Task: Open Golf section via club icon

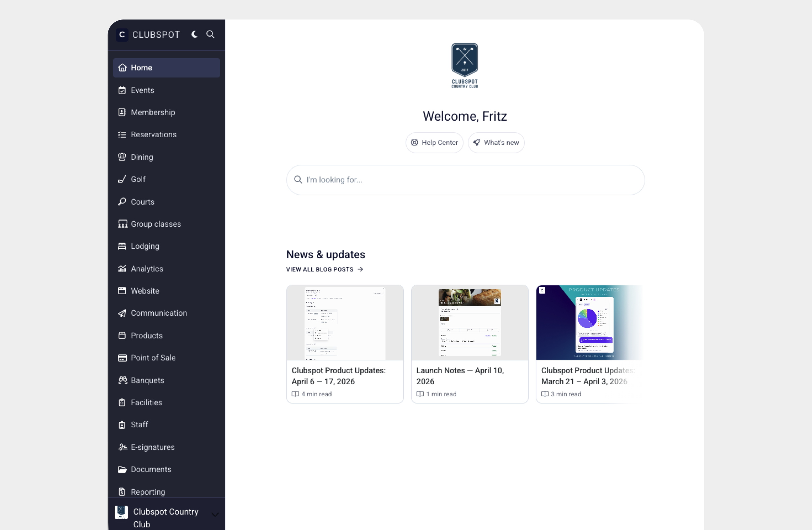Action: [x=122, y=179]
